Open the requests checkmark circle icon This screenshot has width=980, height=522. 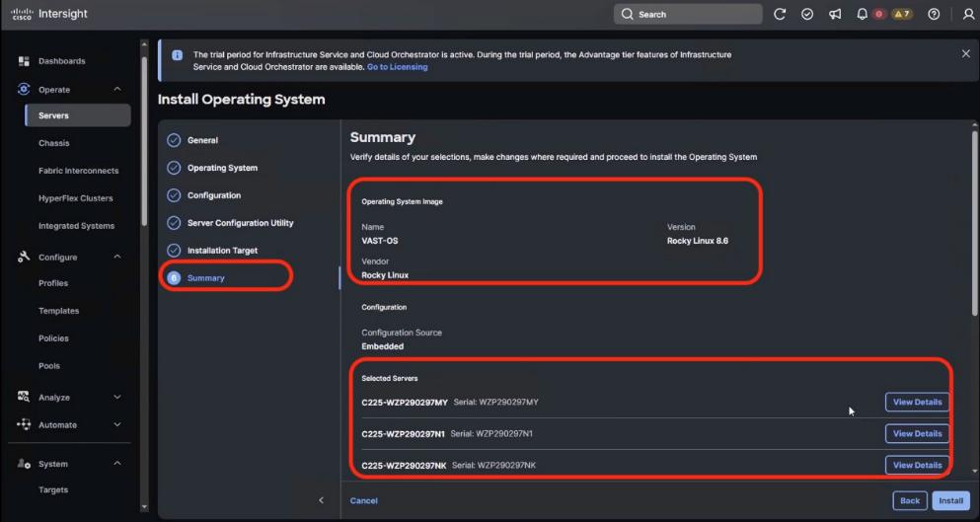point(807,14)
